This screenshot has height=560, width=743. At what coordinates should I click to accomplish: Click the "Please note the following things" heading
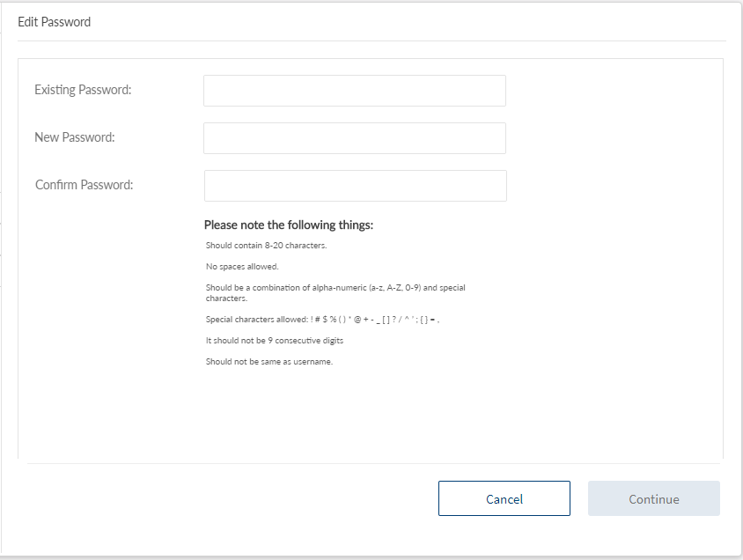coord(288,225)
